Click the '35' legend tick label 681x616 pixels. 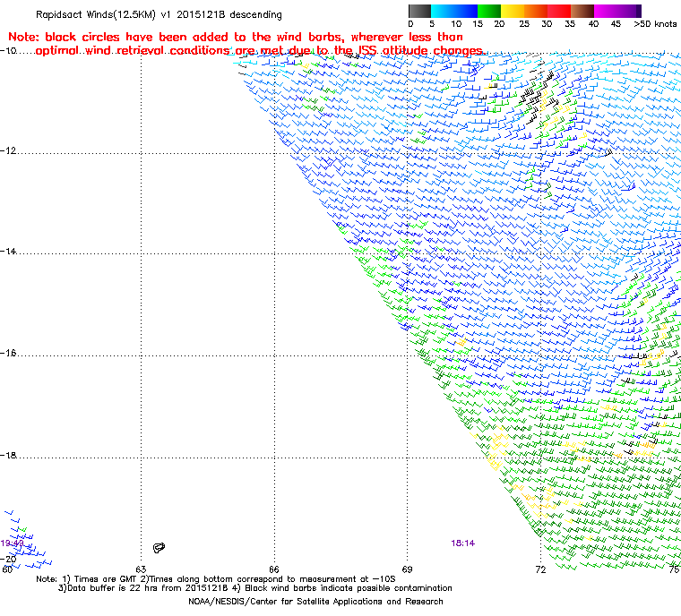[570, 24]
